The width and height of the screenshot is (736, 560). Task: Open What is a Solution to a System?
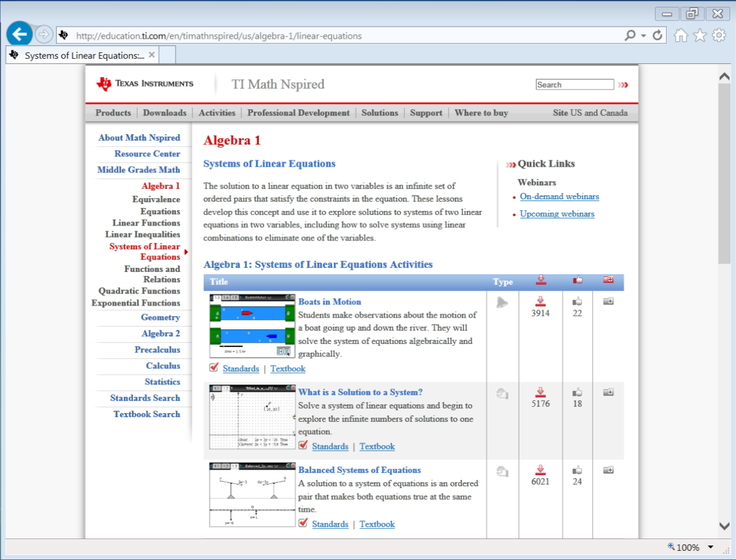[x=360, y=392]
